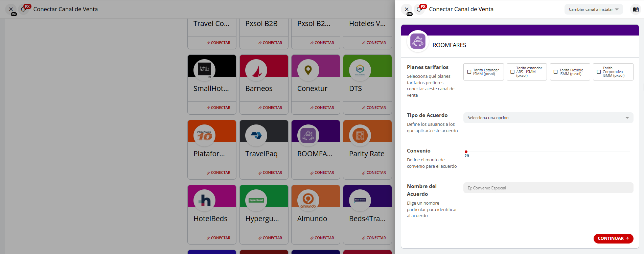Image resolution: width=644 pixels, height=254 pixels.
Task: Click the Planes tarifarios heading
Action: (428, 67)
